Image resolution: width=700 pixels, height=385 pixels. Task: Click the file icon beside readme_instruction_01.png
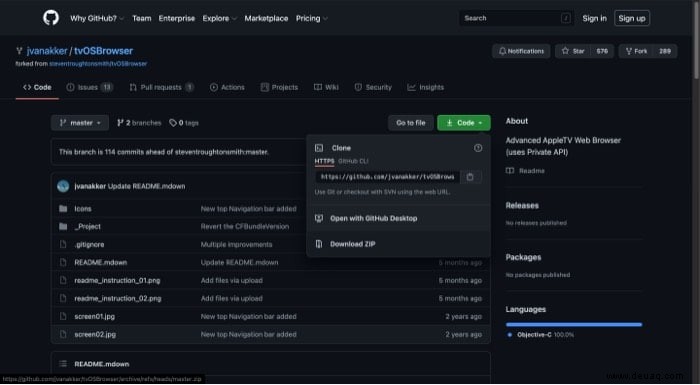click(63, 280)
